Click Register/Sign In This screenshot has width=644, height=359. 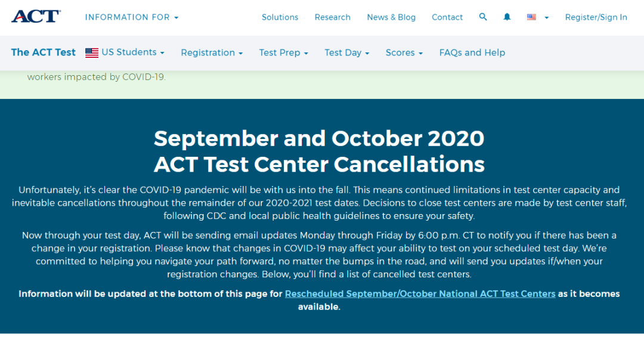click(x=596, y=17)
